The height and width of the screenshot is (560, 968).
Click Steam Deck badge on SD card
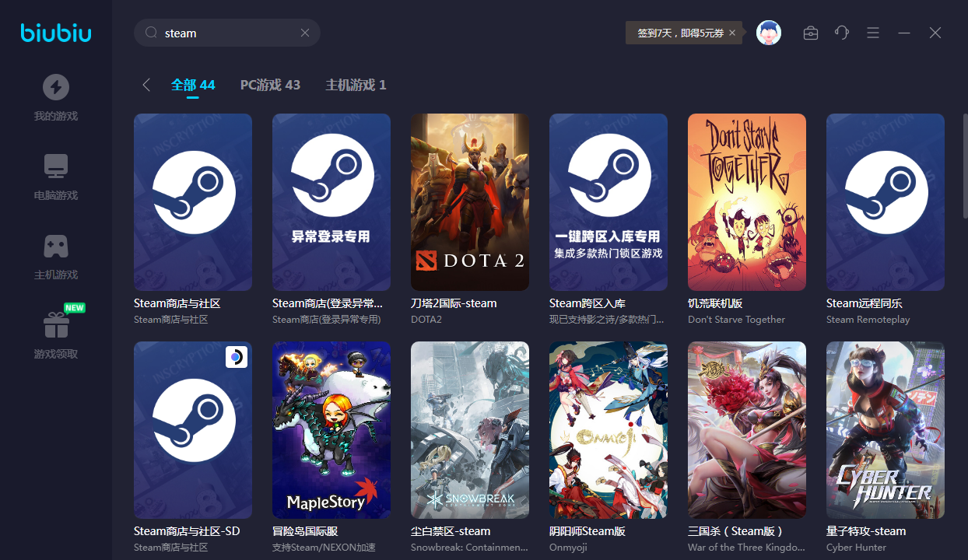click(x=237, y=357)
